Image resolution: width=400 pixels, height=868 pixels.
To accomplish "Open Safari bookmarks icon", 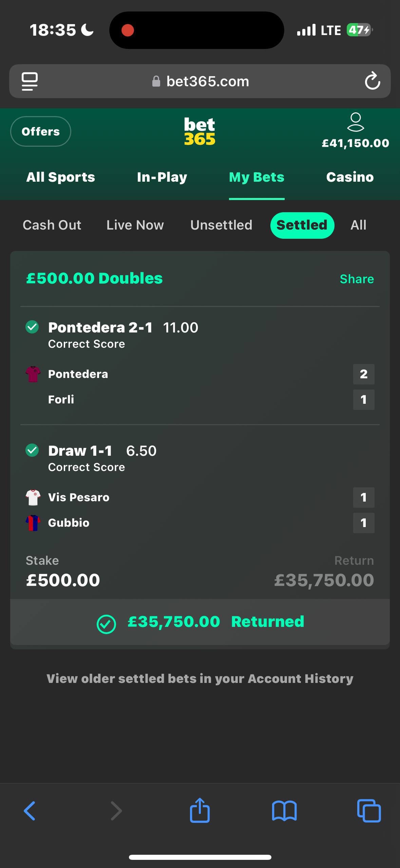I will 284,811.
